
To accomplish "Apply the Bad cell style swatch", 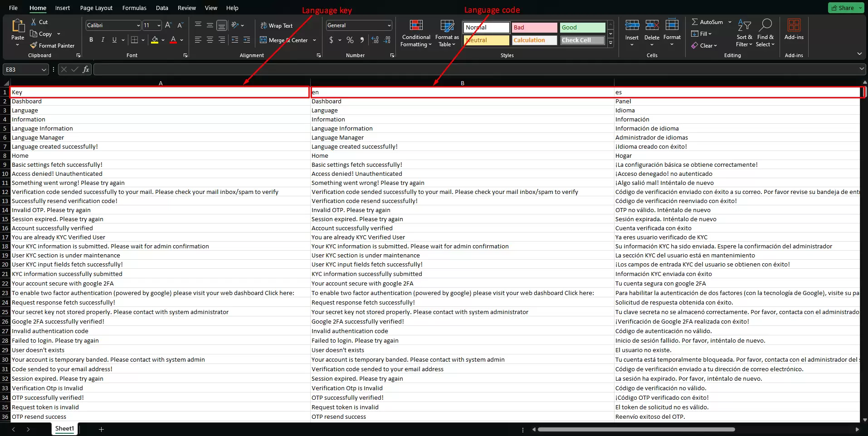I will tap(534, 27).
